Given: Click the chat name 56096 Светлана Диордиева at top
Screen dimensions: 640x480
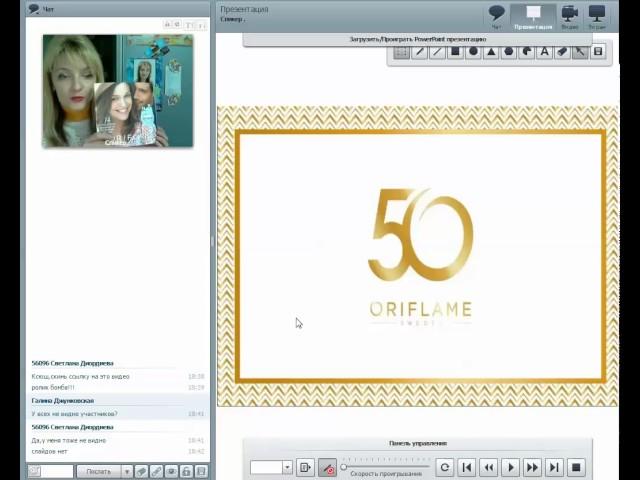Looking at the screenshot, I should coord(73,363).
